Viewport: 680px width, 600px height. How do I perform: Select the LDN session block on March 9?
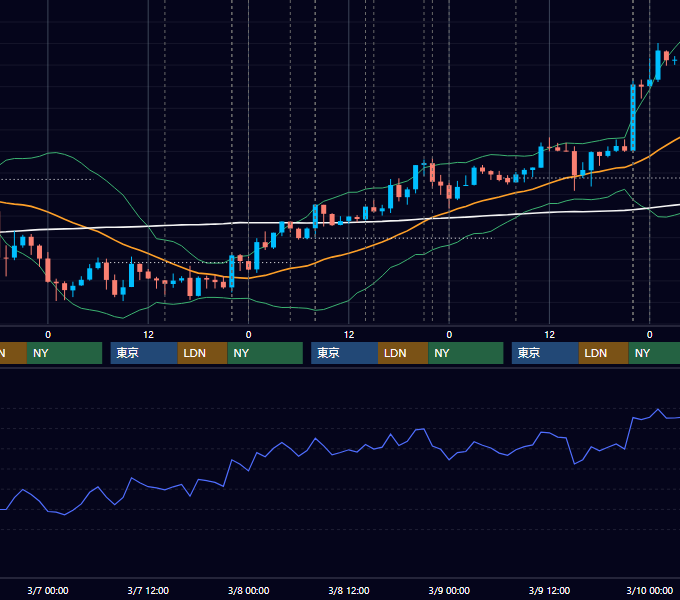(x=604, y=353)
